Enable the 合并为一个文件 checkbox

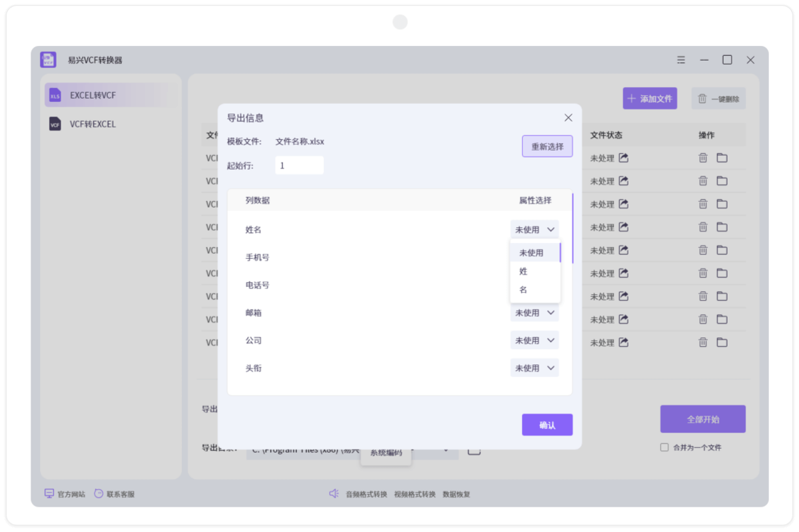[x=664, y=447]
